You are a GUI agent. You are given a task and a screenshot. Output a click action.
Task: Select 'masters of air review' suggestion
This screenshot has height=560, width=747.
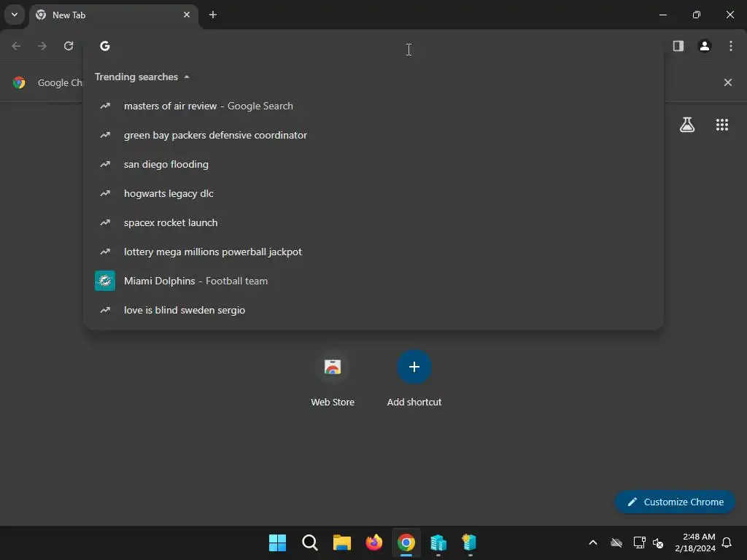coord(373,106)
